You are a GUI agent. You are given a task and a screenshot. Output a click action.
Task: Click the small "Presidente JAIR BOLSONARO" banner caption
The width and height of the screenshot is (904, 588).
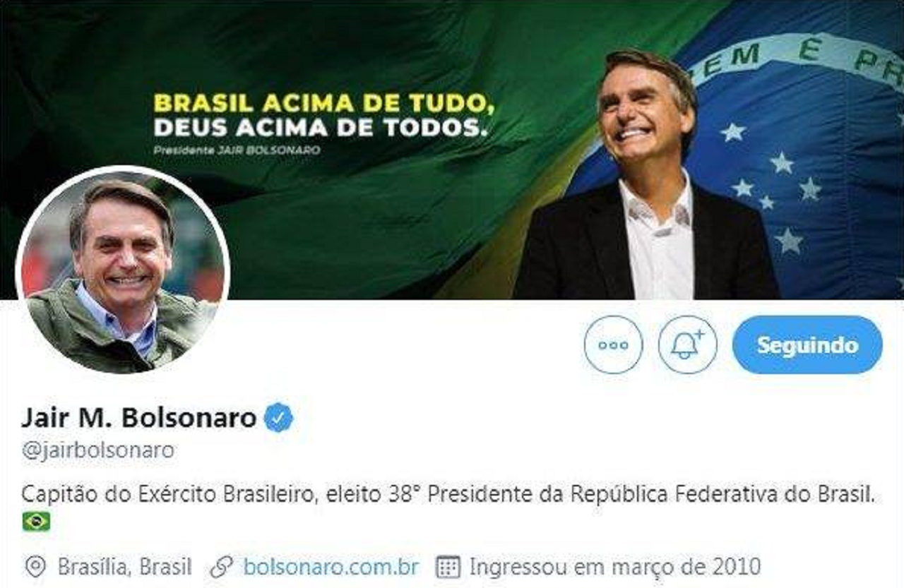tap(237, 150)
